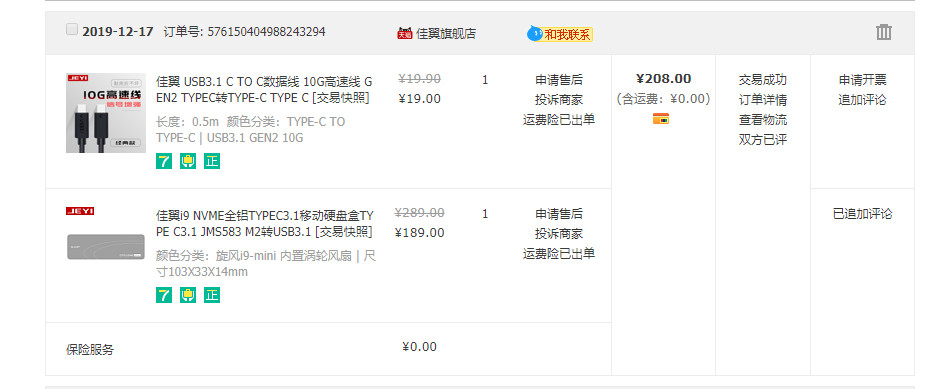Delete order with the trash can icon
The image size is (926, 389).
click(883, 32)
